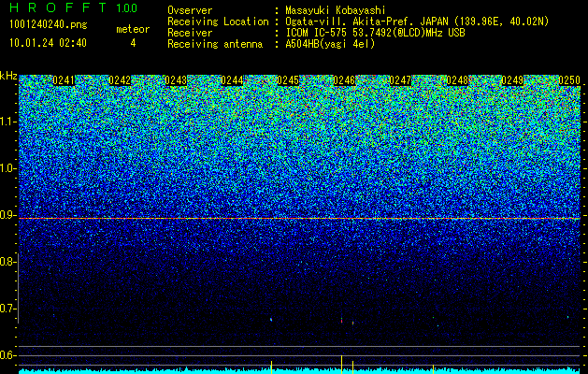
Task: Click the 0.9 frequency axis label
Action: point(7,215)
